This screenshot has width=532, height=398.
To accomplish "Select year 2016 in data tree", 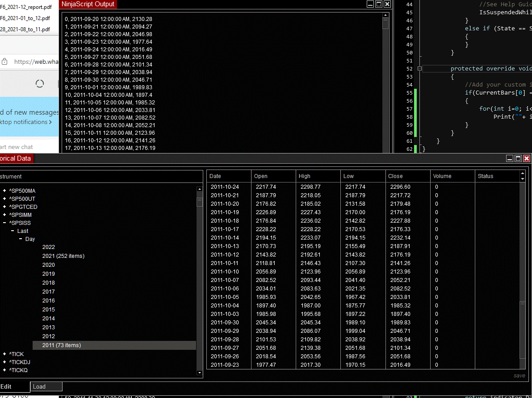I will click(49, 301).
